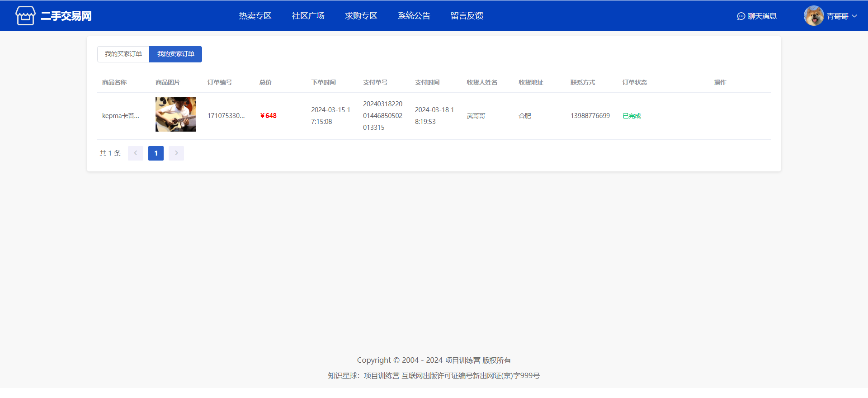Click order time 2024-03-15 17:15:08
The height and width of the screenshot is (398, 868).
point(330,116)
